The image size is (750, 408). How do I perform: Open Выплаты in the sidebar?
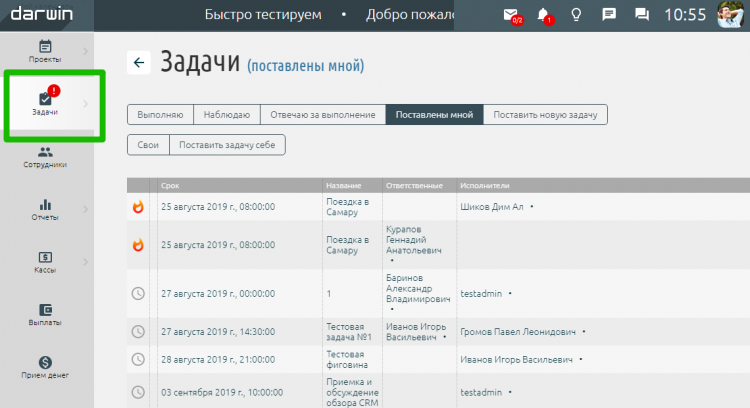click(x=45, y=315)
